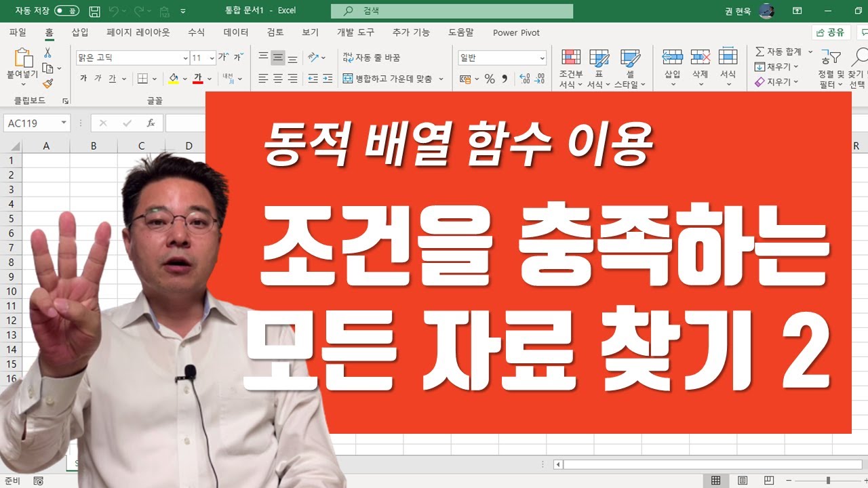Click the Ribbon Display Options icon in title bar
Screen dimensions: 868x488
(x=797, y=11)
